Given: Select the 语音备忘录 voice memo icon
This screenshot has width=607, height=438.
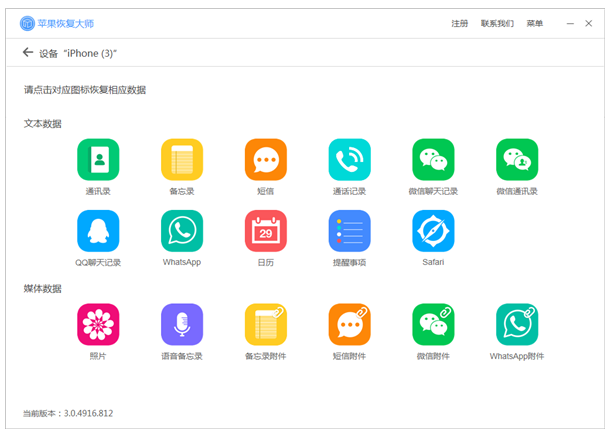Looking at the screenshot, I should click(182, 324).
